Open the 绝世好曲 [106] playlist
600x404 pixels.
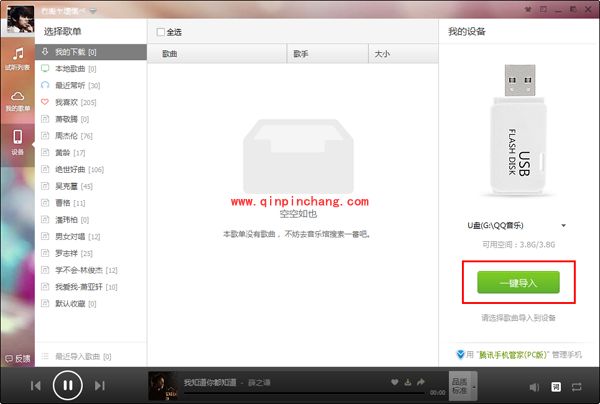[91, 169]
